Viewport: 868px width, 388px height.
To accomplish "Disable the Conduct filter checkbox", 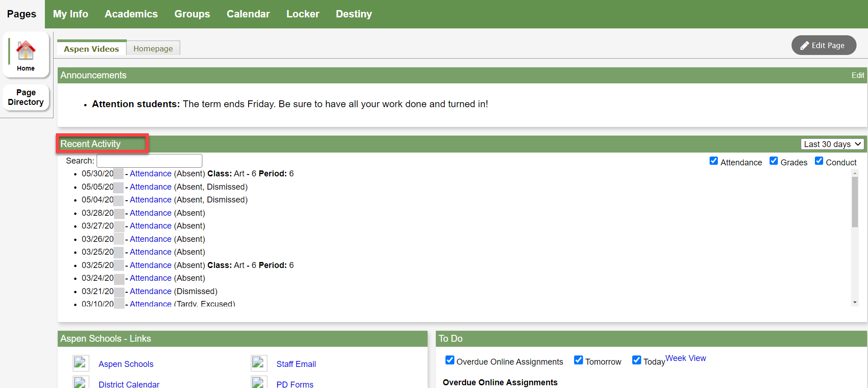I will coord(819,161).
